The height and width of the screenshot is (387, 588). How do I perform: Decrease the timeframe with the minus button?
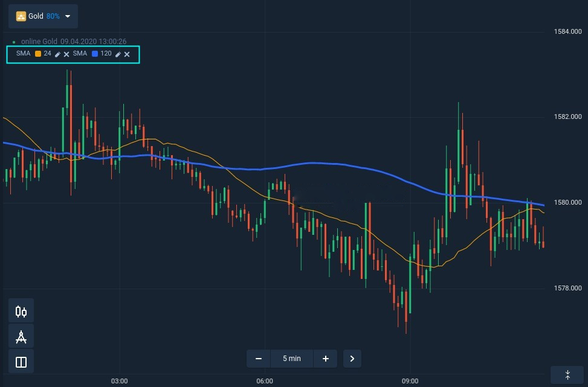point(259,359)
